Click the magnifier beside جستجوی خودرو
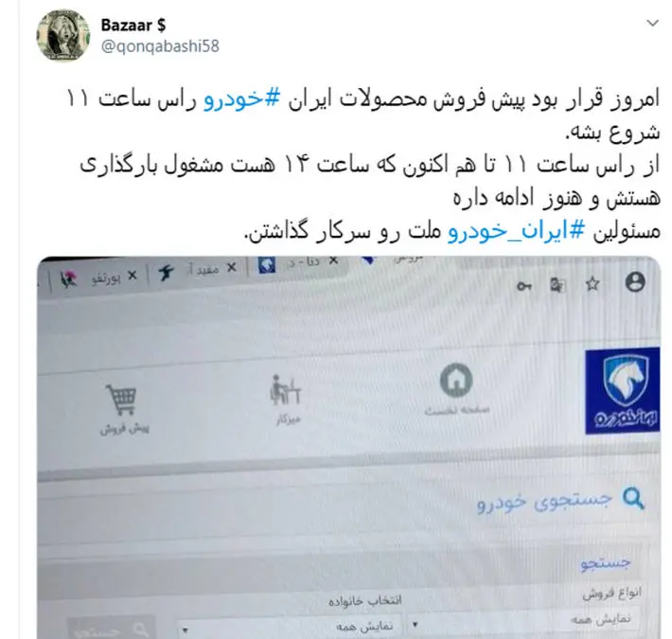Image resolution: width=672 pixels, height=639 pixels. [x=633, y=499]
